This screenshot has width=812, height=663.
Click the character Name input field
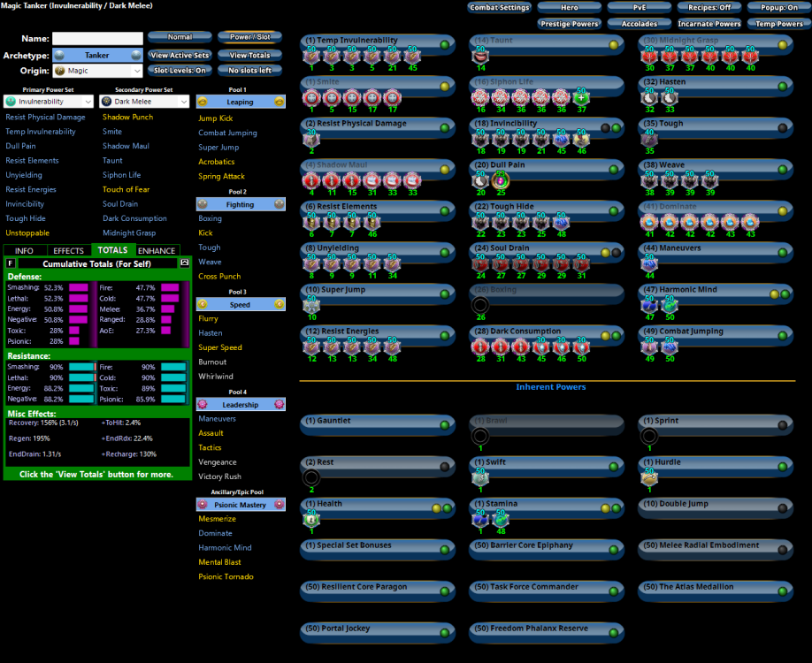pos(97,39)
